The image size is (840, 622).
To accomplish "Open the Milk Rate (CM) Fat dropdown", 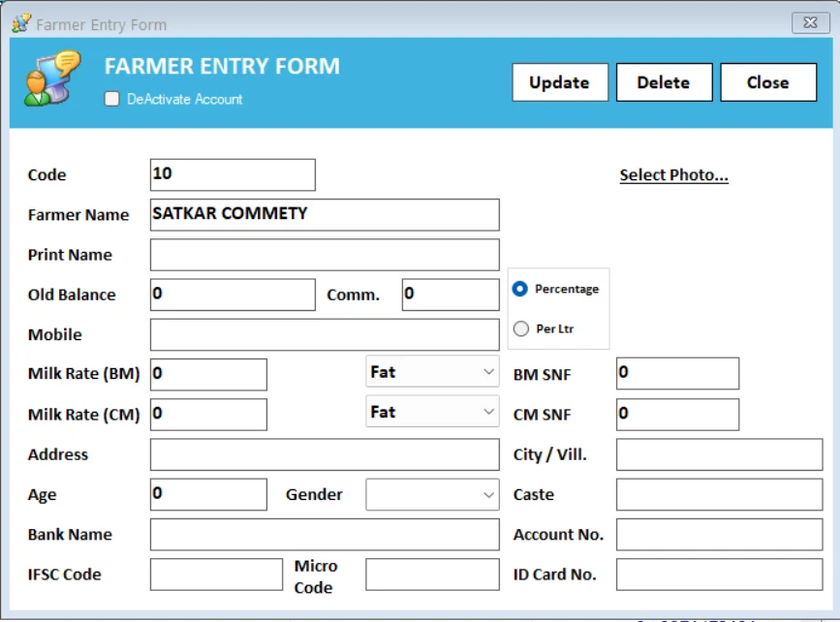I will (x=432, y=412).
